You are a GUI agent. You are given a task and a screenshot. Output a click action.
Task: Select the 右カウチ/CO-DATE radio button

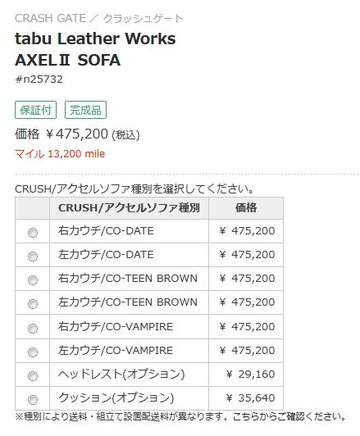(x=33, y=232)
